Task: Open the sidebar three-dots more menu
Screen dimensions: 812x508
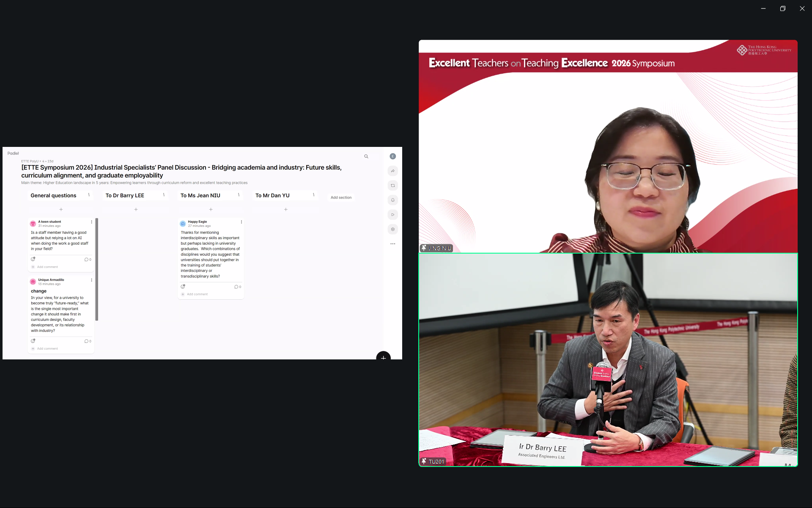Action: (x=393, y=244)
